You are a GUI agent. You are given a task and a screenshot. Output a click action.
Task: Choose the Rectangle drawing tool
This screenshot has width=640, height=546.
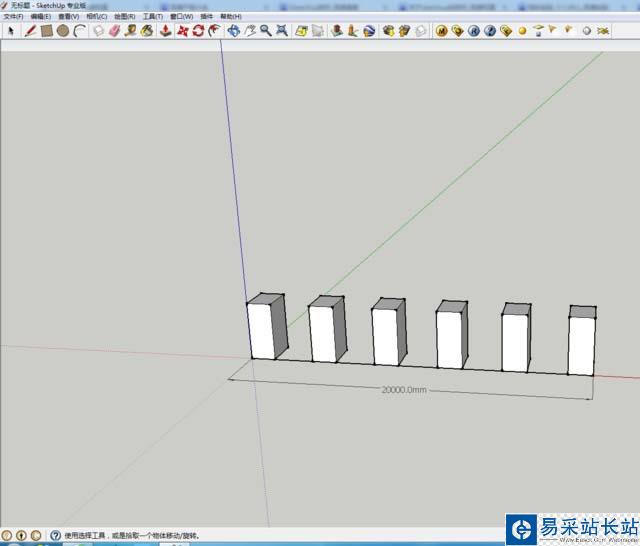click(x=46, y=31)
